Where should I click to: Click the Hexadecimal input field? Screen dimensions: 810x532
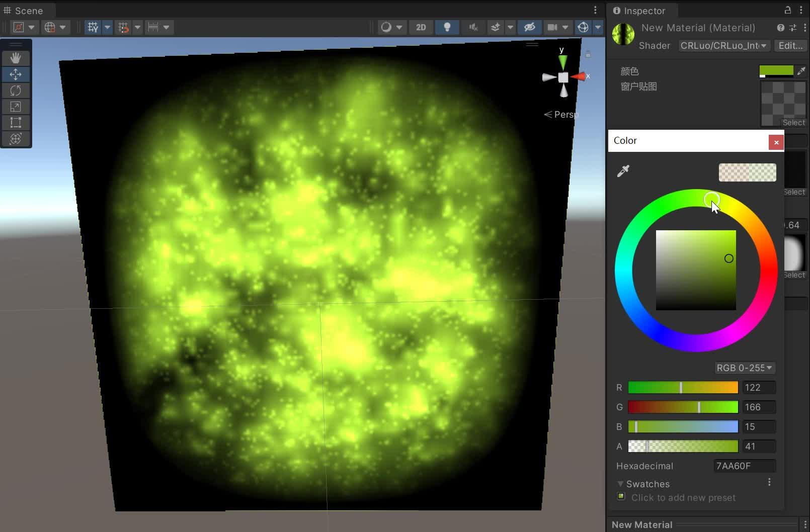pyautogui.click(x=744, y=466)
